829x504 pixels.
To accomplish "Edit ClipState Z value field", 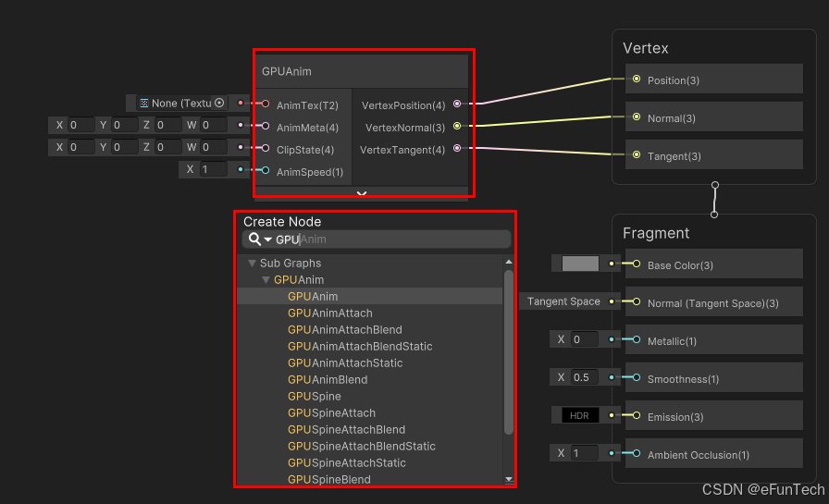I will [x=168, y=147].
